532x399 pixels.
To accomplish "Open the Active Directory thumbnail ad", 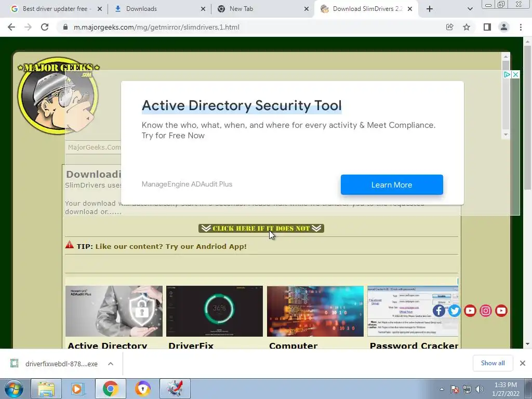I will [114, 311].
